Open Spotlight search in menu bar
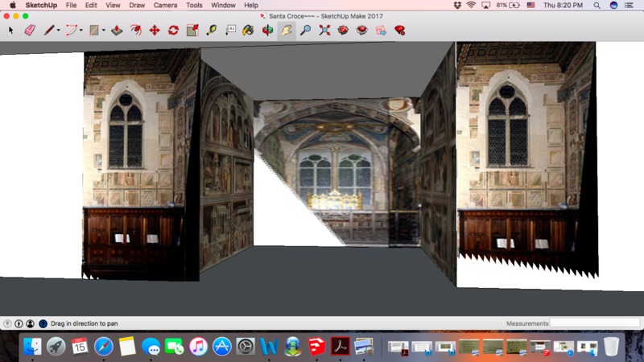 (x=597, y=6)
